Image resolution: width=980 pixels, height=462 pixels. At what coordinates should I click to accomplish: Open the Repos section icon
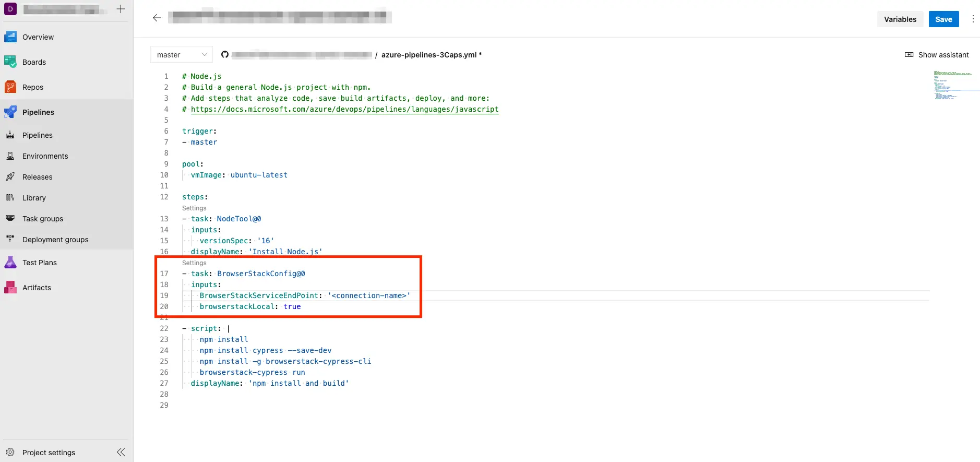tap(10, 87)
